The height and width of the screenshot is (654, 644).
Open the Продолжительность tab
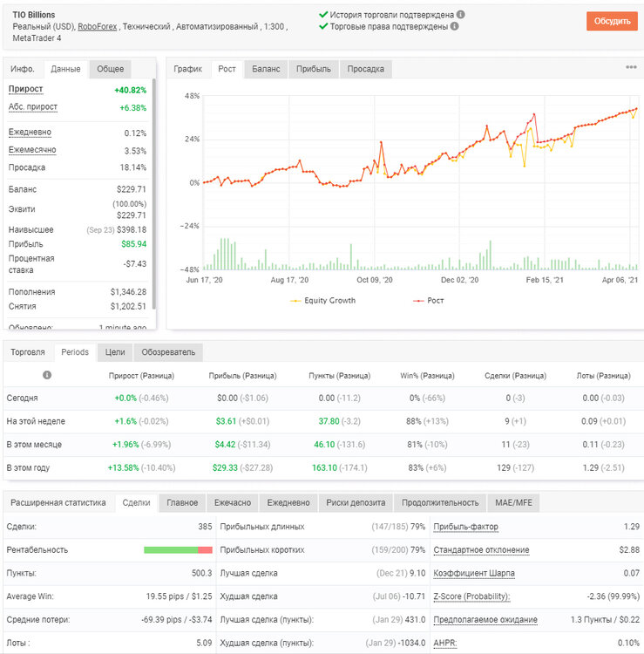pyautogui.click(x=440, y=502)
